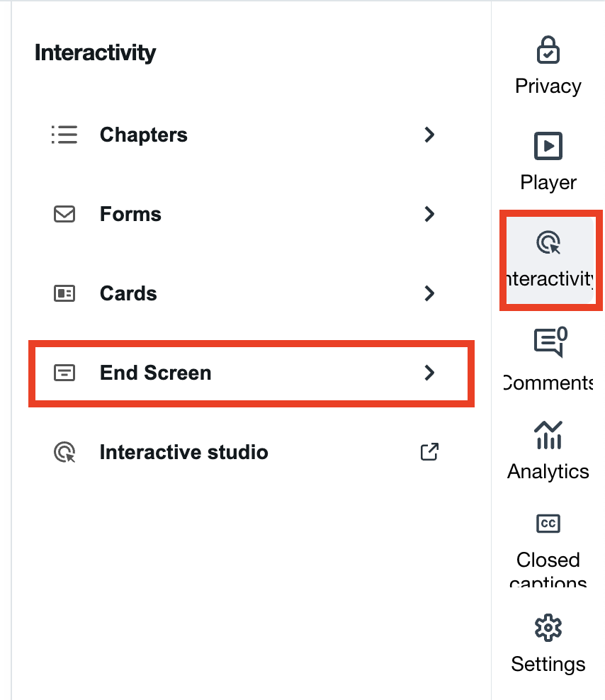Open the Interactivity panel in the sidebar
The image size is (605, 700).
(x=549, y=260)
